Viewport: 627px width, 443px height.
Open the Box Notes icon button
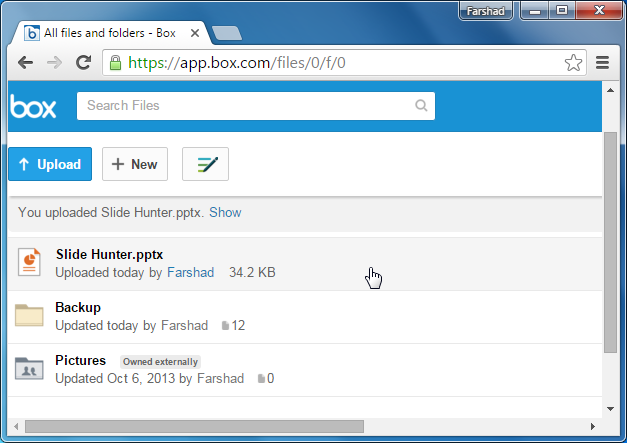[206, 165]
